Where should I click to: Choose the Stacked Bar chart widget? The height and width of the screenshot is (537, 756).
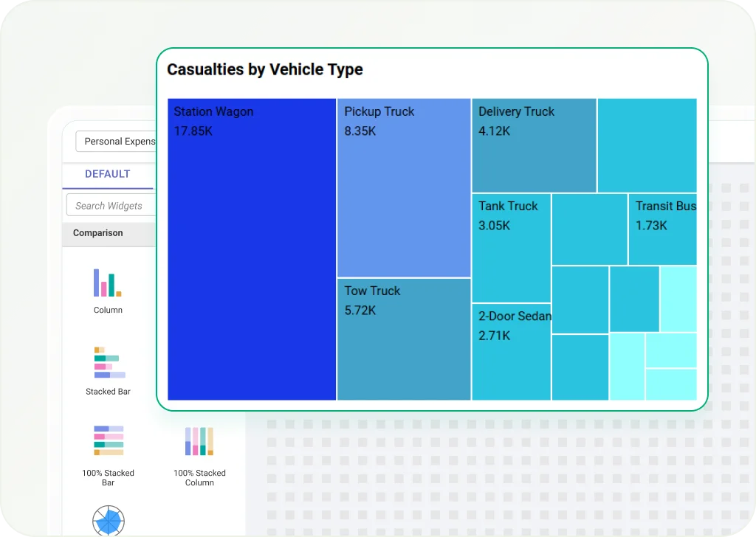(x=109, y=363)
